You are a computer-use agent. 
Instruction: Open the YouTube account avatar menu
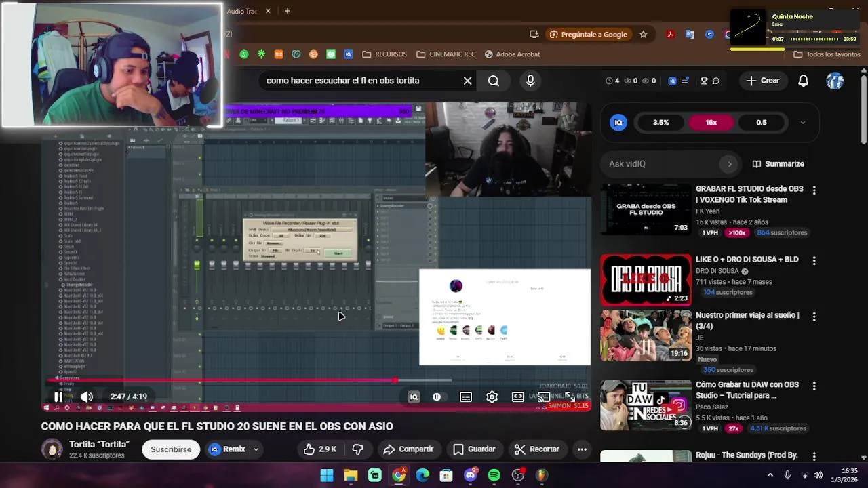835,81
